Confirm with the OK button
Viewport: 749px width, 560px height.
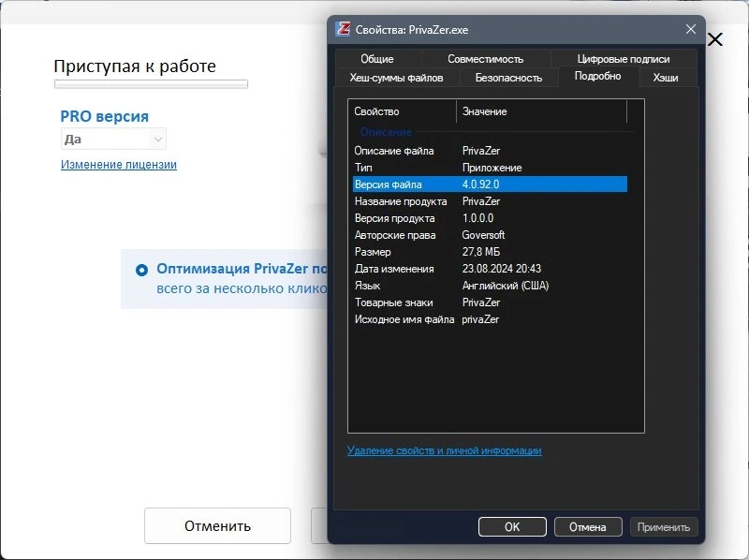[x=512, y=527]
